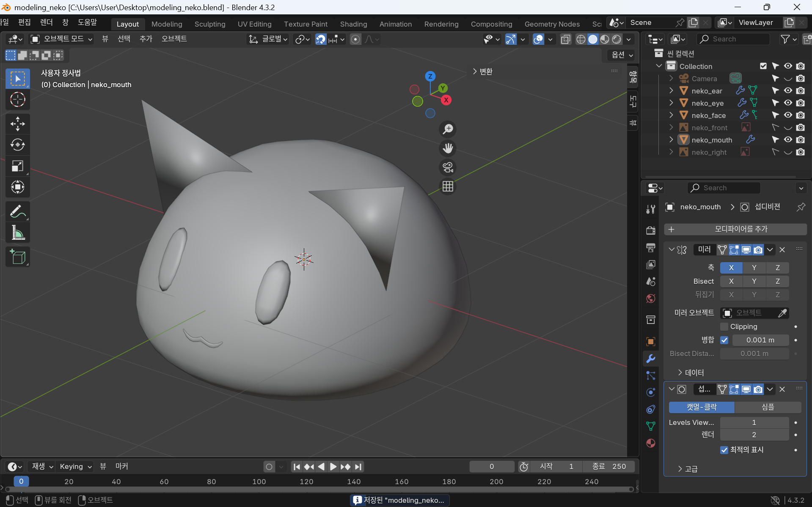
Task: Uncheck the merge (병합) checkbox
Action: (x=724, y=340)
